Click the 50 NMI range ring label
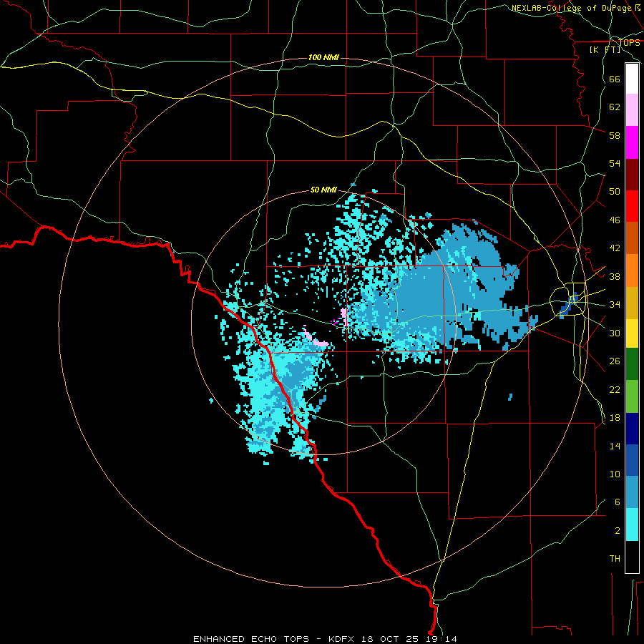The image size is (644, 644). (323, 190)
